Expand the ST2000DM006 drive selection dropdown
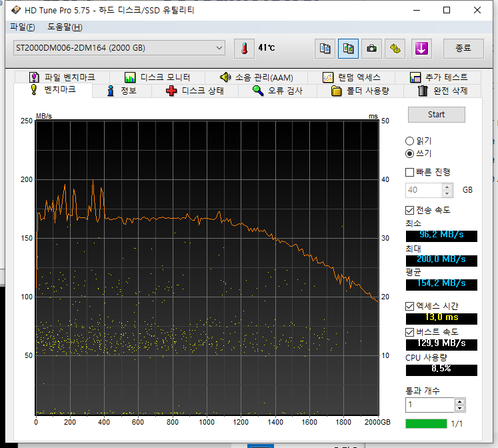Image resolution: width=498 pixels, height=448 pixels. pos(119,47)
